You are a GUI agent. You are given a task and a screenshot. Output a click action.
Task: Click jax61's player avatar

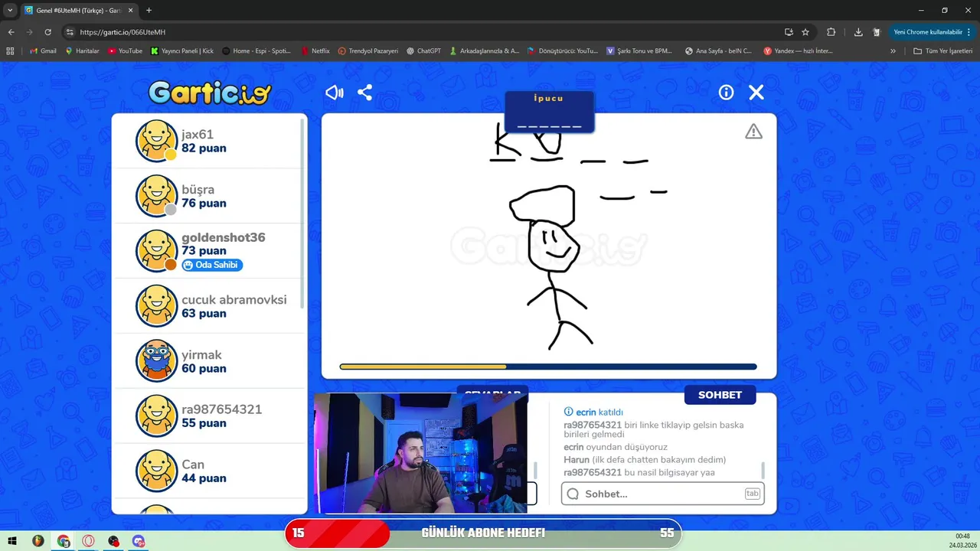157,141
